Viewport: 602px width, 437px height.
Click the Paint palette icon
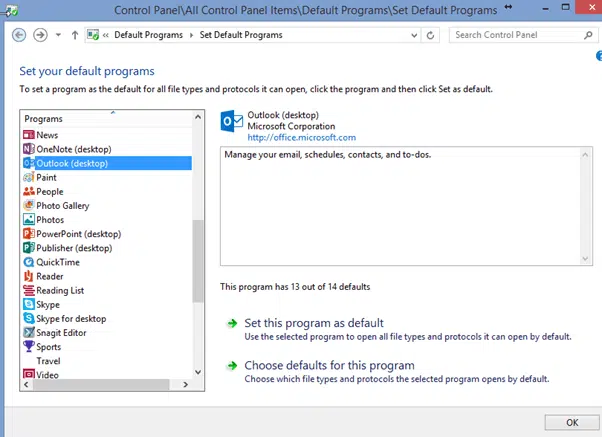click(29, 177)
